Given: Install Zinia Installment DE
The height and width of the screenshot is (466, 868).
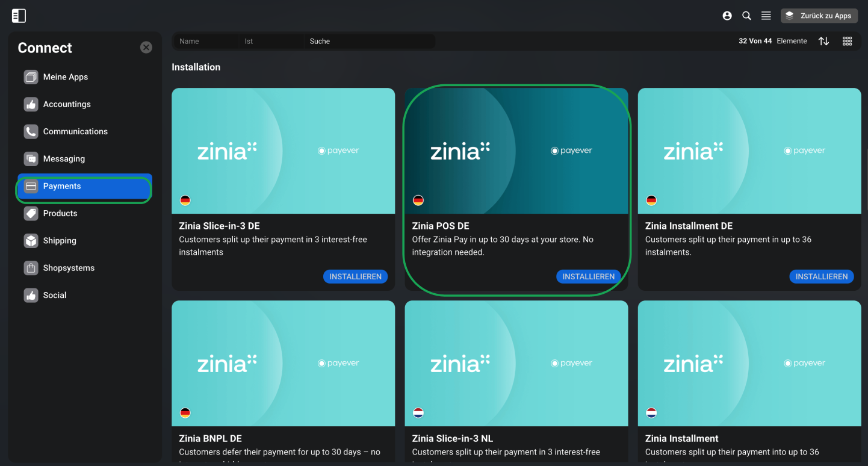Looking at the screenshot, I should pyautogui.click(x=822, y=276).
